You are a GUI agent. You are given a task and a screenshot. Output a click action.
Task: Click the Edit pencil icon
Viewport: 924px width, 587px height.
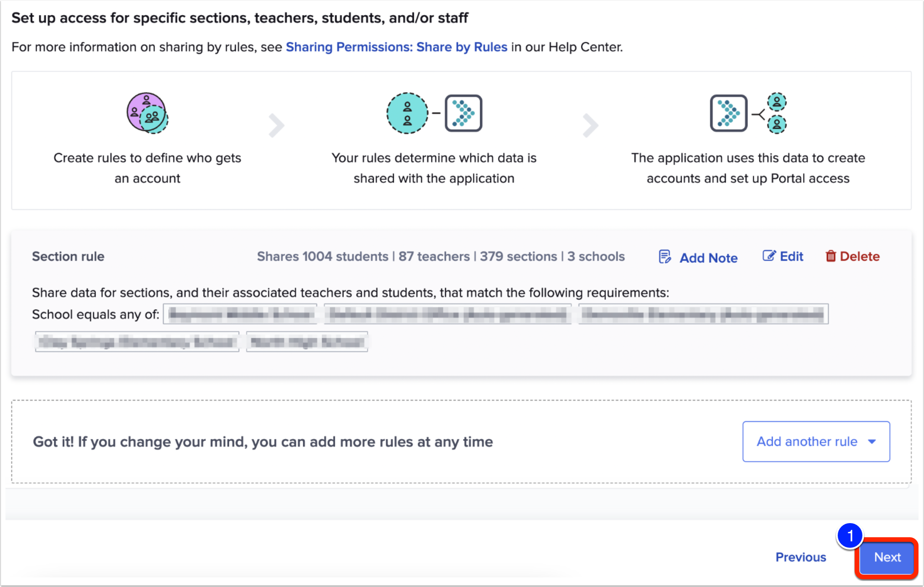(769, 256)
